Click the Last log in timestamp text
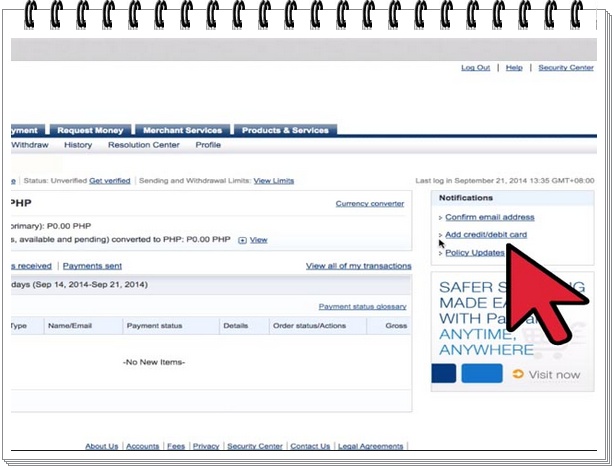Screen dimensions: 614x468 [x=505, y=181]
